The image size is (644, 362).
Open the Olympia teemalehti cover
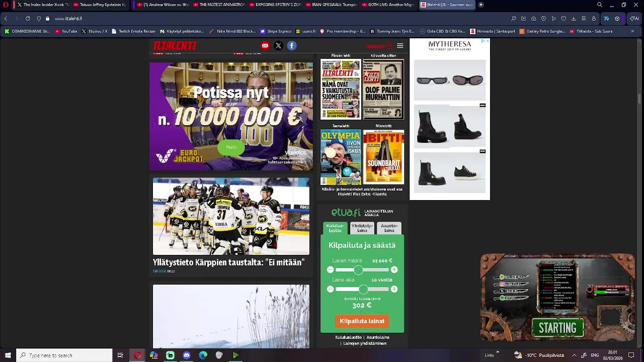(341, 157)
